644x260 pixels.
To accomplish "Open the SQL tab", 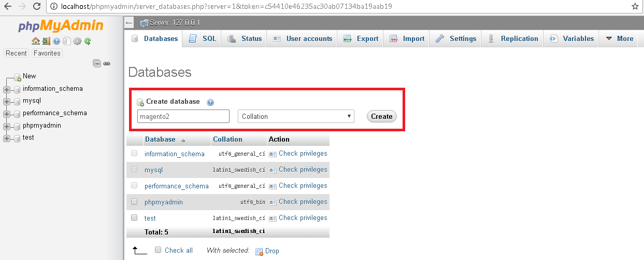I will (202, 39).
